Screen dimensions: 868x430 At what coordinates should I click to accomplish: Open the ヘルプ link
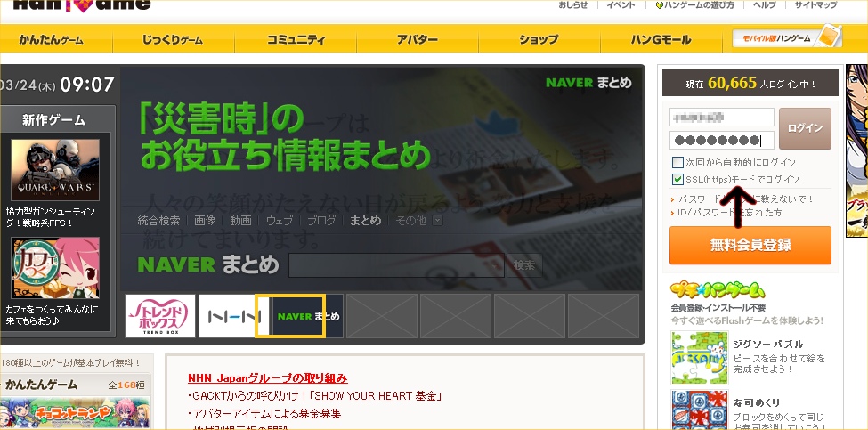click(765, 5)
